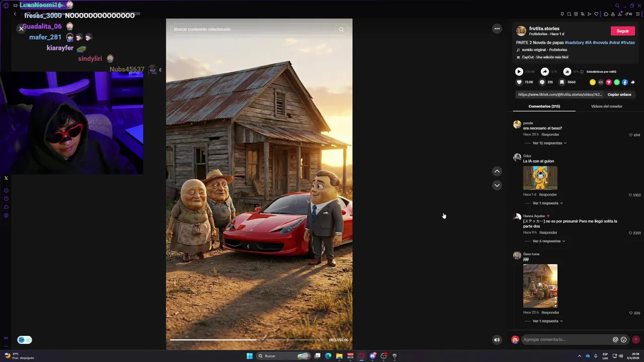This screenshot has height=362, width=644.
Task: Send to friends with the red paper-plane icon
Action: tap(609, 82)
